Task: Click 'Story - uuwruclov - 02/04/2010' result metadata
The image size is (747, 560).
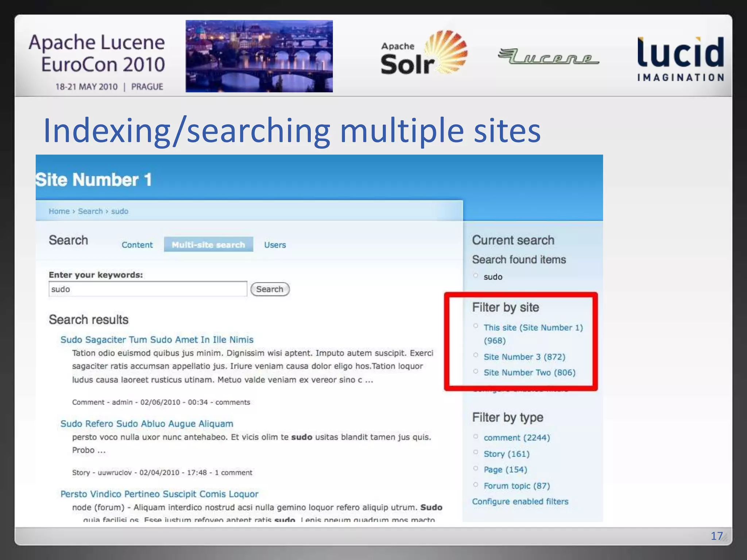Action: pos(162,472)
